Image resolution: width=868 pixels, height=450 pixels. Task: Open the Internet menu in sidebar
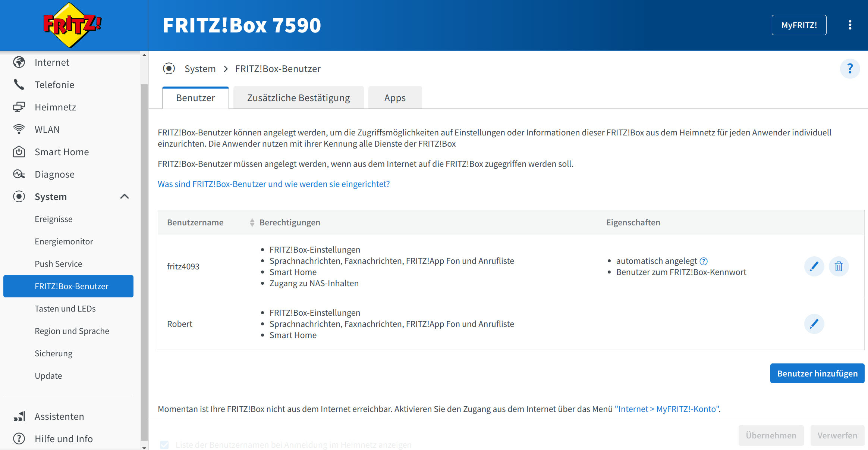(x=52, y=62)
